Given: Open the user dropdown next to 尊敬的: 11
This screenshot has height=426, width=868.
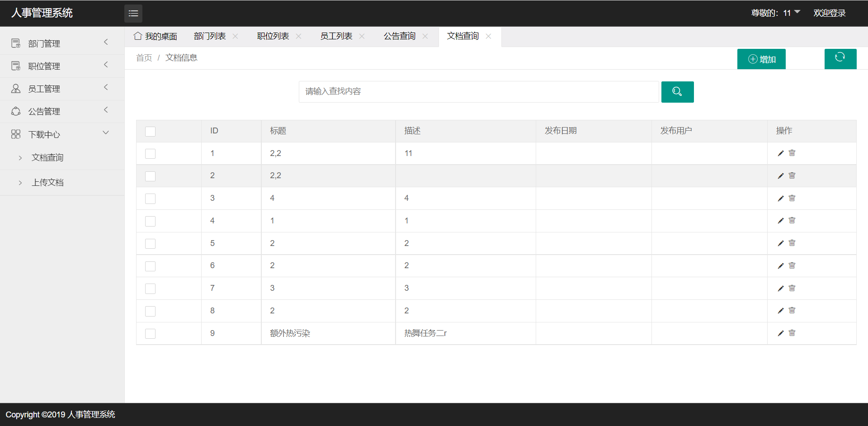Looking at the screenshot, I should pos(797,13).
